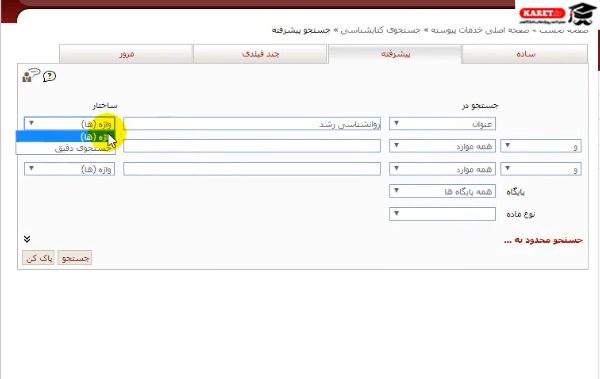Open third row واژه (ها) structure dropdown
The width and height of the screenshot is (600, 379).
tap(69, 169)
